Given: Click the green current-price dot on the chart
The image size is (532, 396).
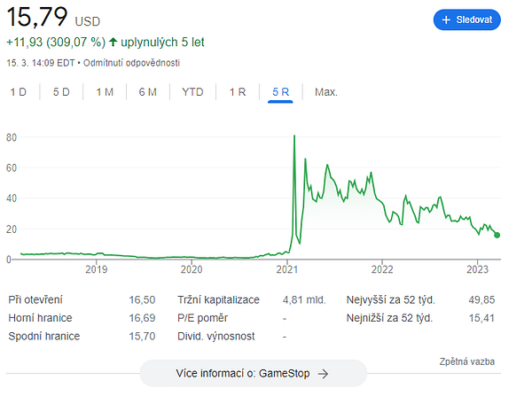Looking at the screenshot, I should [497, 235].
